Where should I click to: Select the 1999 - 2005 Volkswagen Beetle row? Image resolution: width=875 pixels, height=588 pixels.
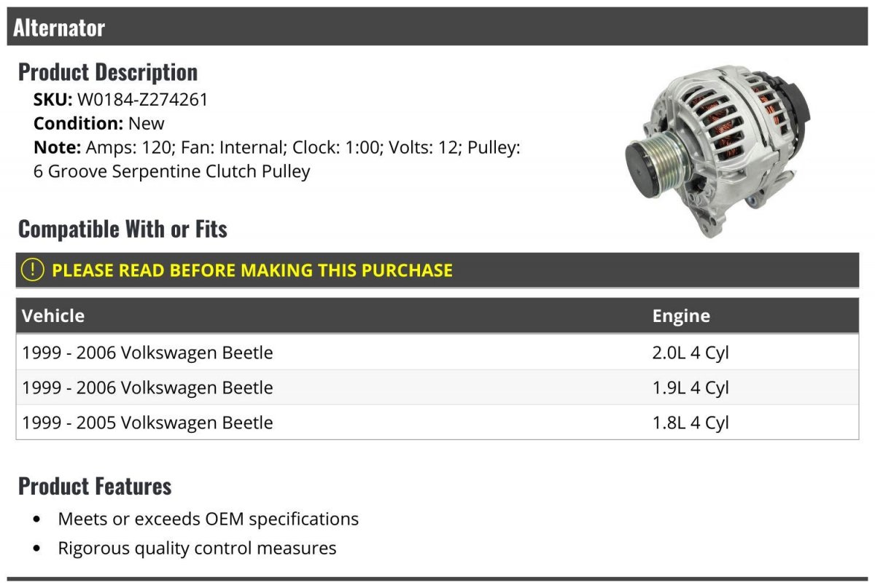[x=147, y=423]
